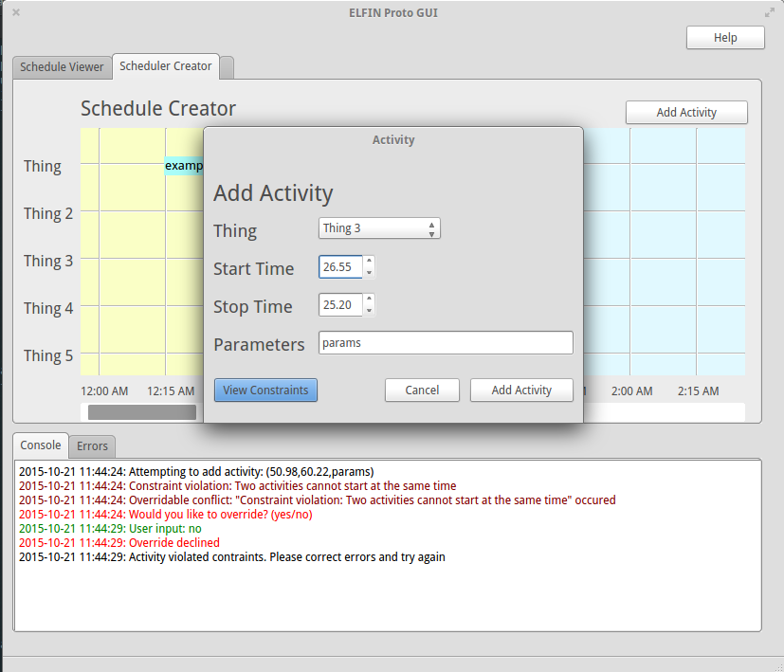This screenshot has height=672, width=784.
Task: Click the Thing 3 row label
Action: pyautogui.click(x=47, y=260)
